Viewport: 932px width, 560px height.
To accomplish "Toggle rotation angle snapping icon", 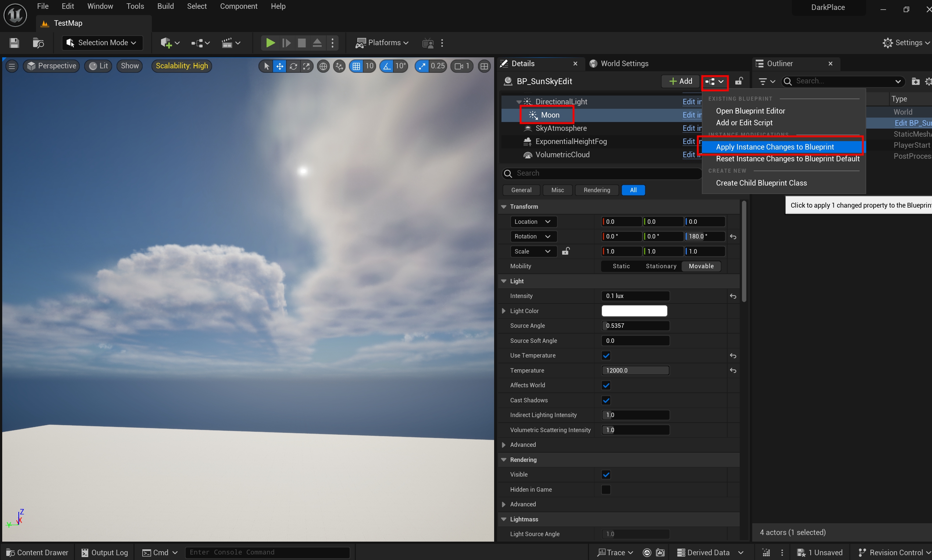I will coord(386,67).
